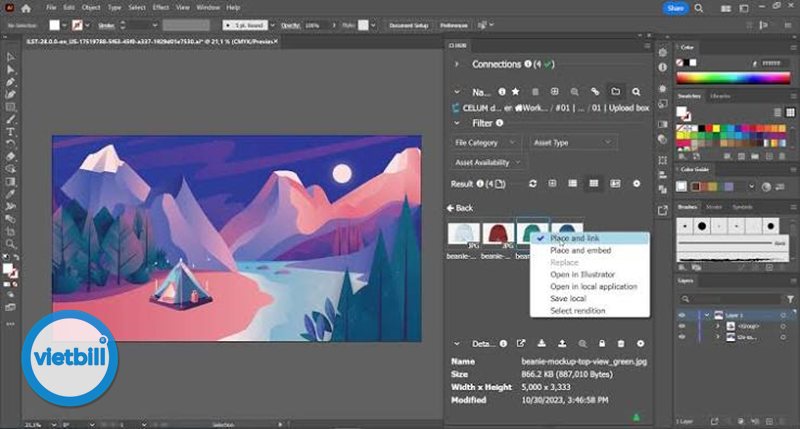Click the open-external icon in Details row
This screenshot has height=429, width=800.
coord(521,343)
